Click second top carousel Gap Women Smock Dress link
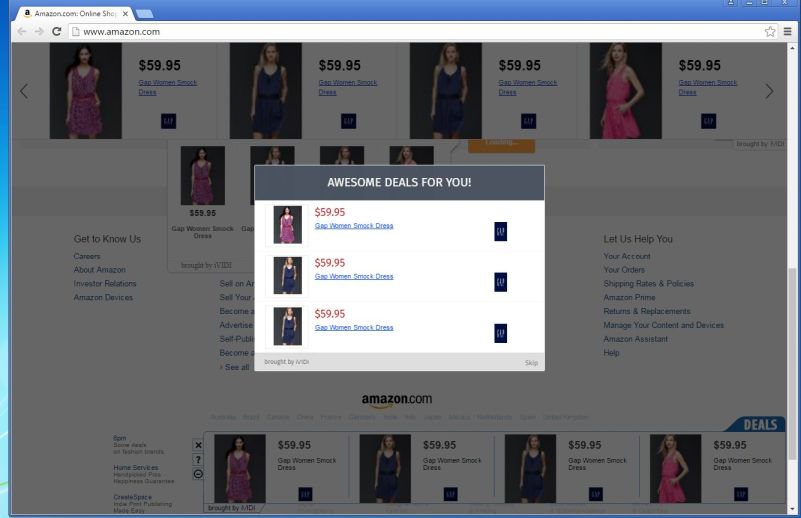 coord(348,87)
